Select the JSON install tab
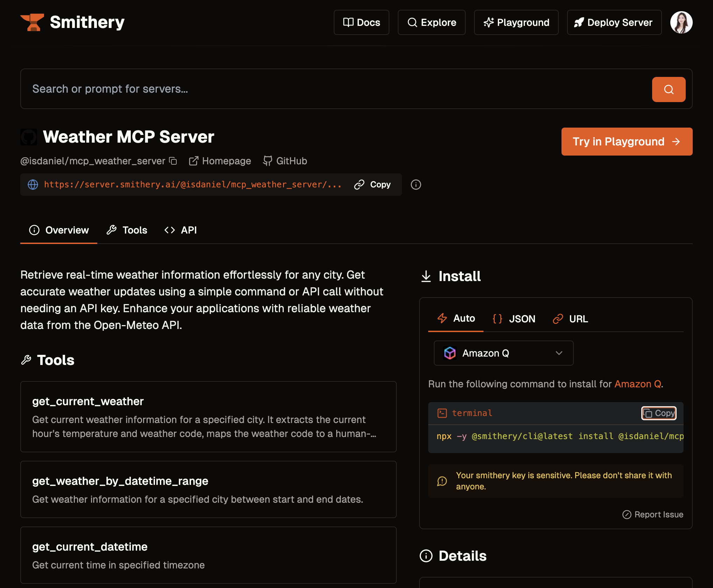Image resolution: width=713 pixels, height=588 pixels. point(514,318)
